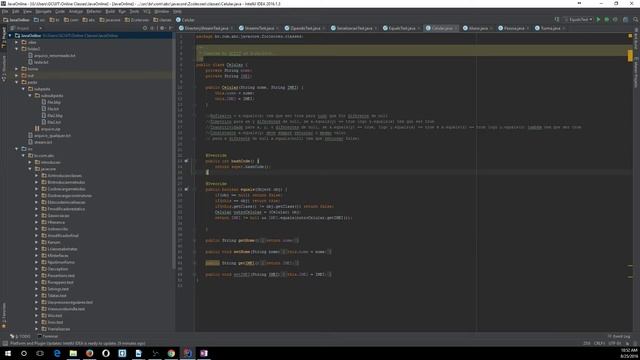Open the Project tool window side tab
Screen dimensions: 640x360
pyautogui.click(x=4, y=38)
